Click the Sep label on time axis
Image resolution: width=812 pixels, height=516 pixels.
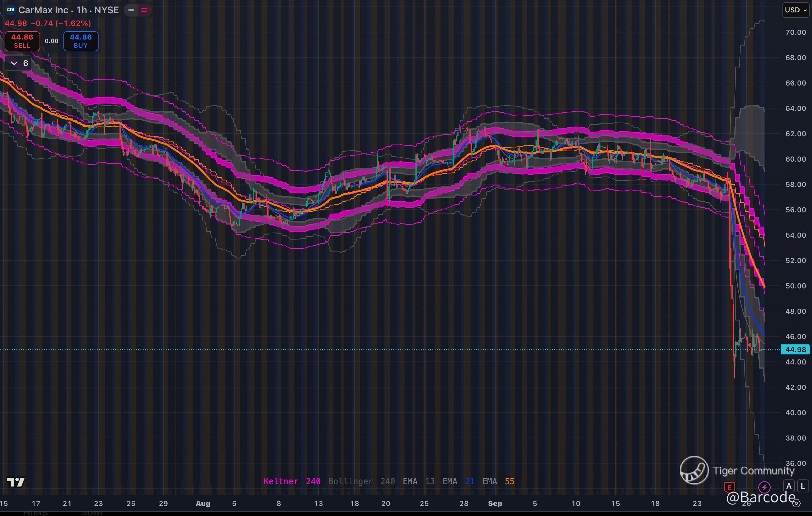click(x=495, y=504)
